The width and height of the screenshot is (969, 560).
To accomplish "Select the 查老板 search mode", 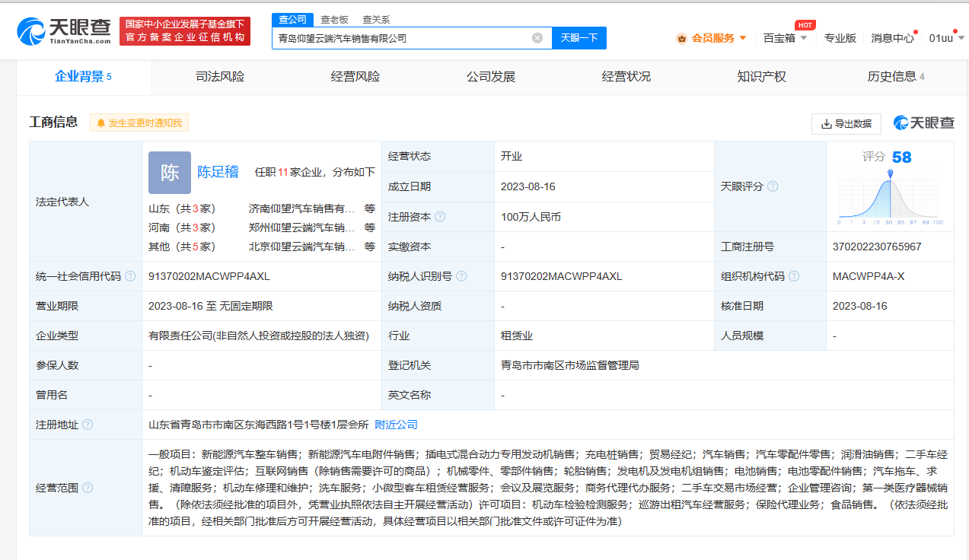I will pos(334,20).
